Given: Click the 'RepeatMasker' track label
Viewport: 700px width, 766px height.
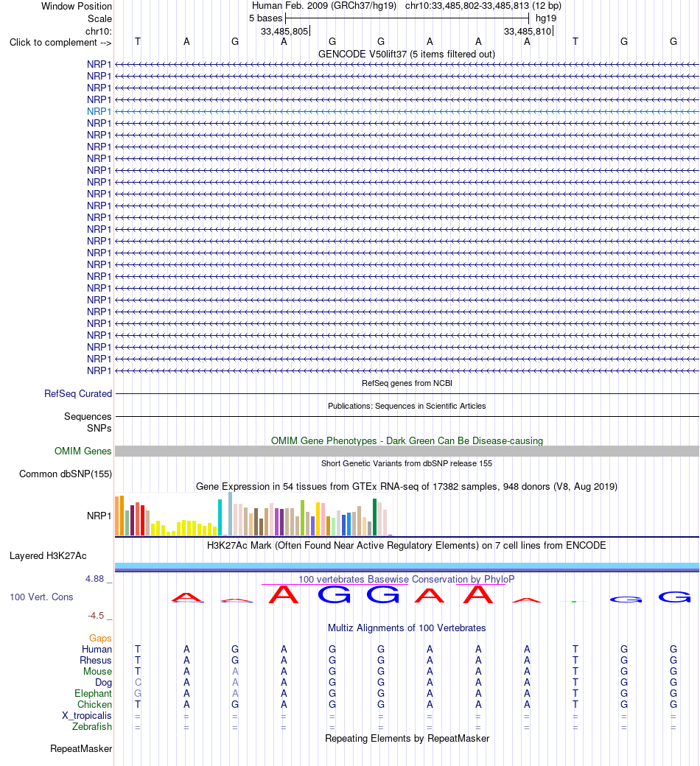Looking at the screenshot, I should 81,749.
